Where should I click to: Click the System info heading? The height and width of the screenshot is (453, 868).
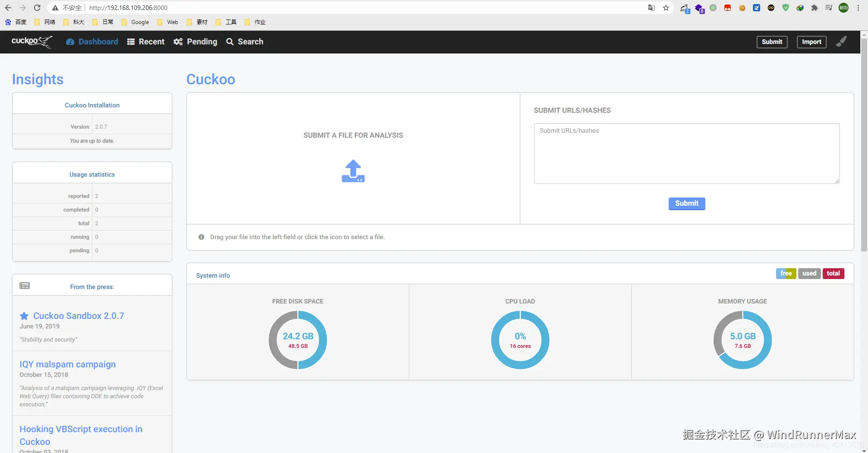[x=213, y=275]
